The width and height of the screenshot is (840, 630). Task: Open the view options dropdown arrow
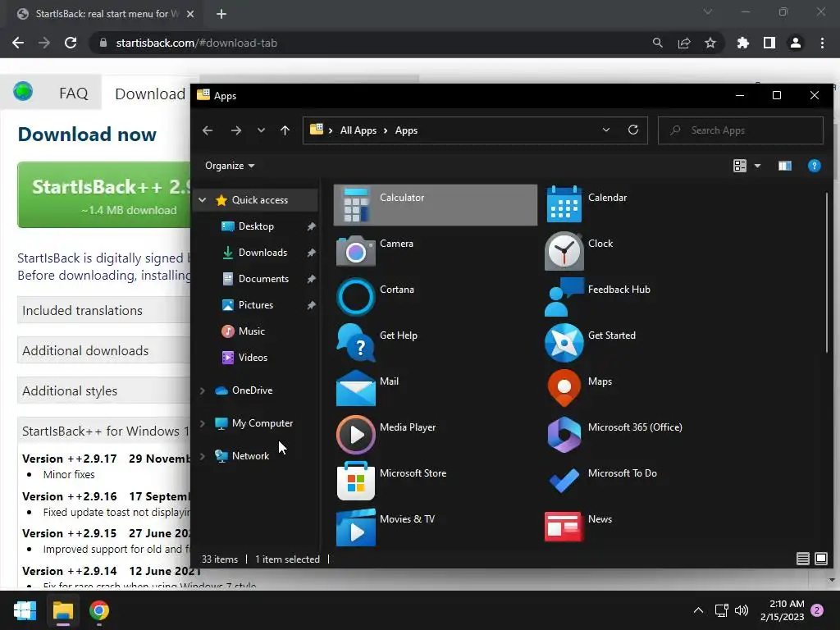[757, 166]
